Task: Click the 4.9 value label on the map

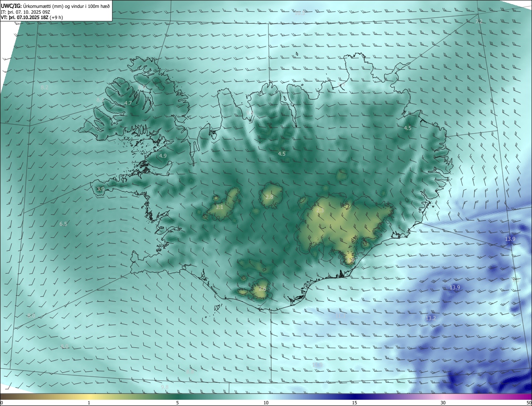Action: 163,156
